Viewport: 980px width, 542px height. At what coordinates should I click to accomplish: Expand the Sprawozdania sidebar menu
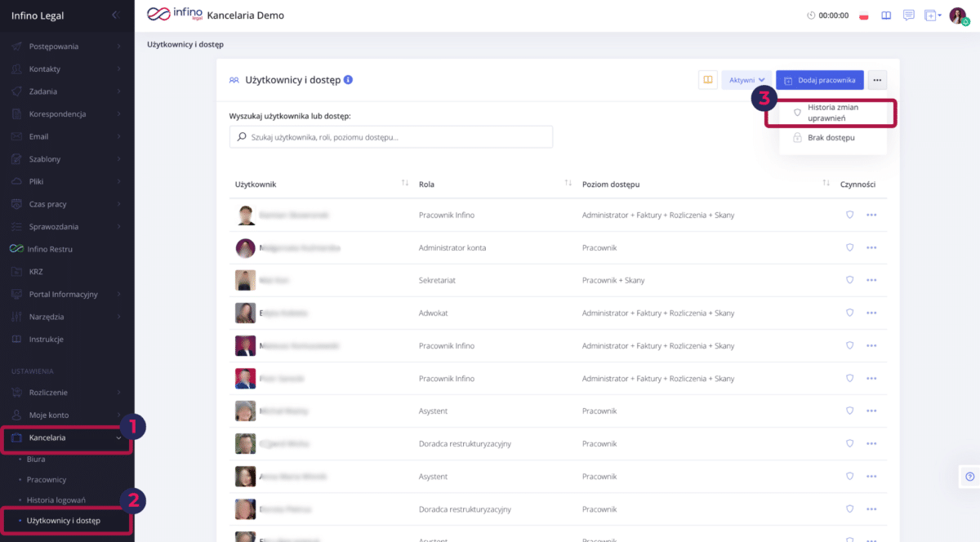tap(67, 226)
